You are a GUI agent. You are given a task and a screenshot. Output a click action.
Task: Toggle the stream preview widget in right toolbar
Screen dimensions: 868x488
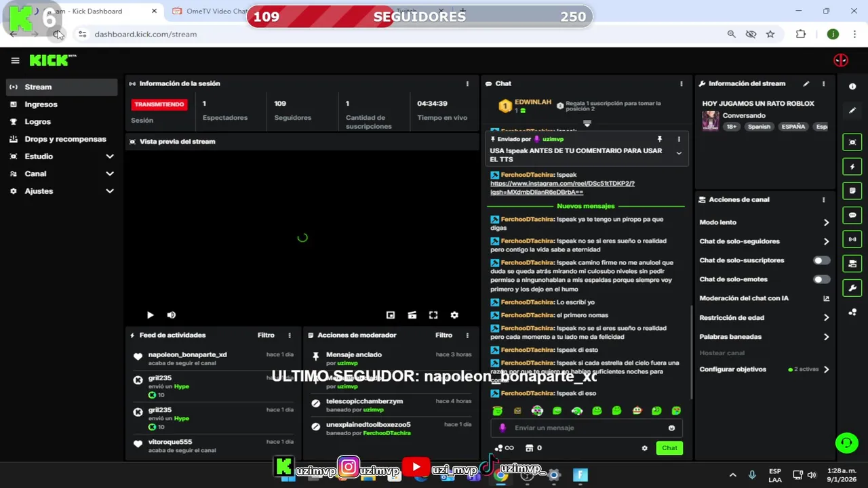click(x=852, y=142)
